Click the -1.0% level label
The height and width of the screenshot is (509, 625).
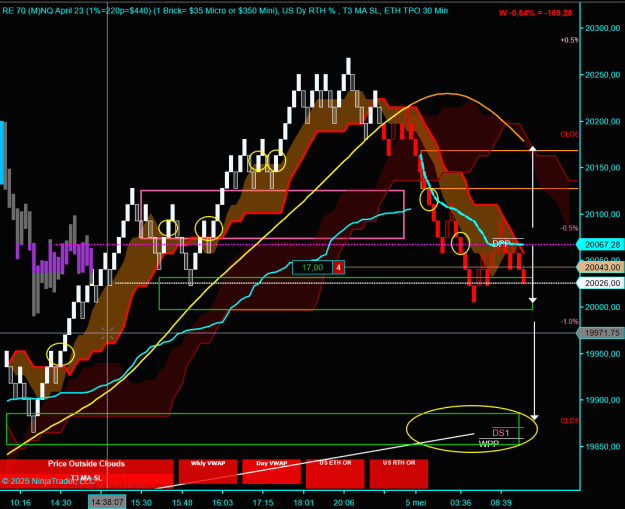[569, 321]
